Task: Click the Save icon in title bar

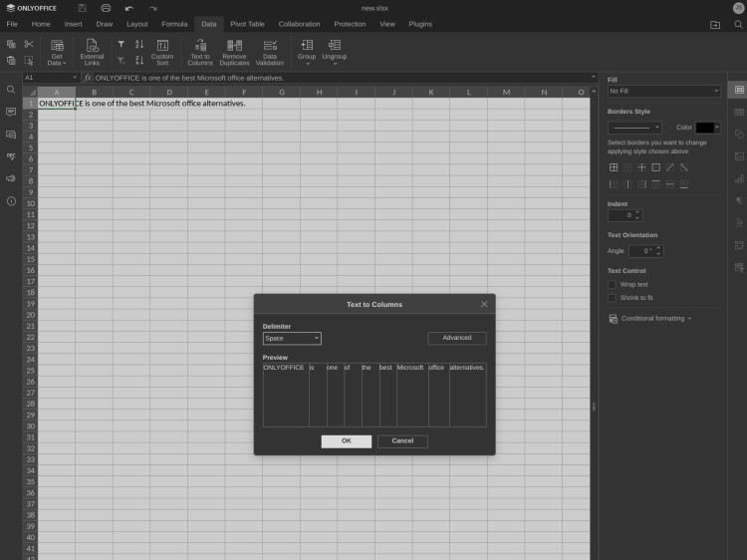Action: 82,8
